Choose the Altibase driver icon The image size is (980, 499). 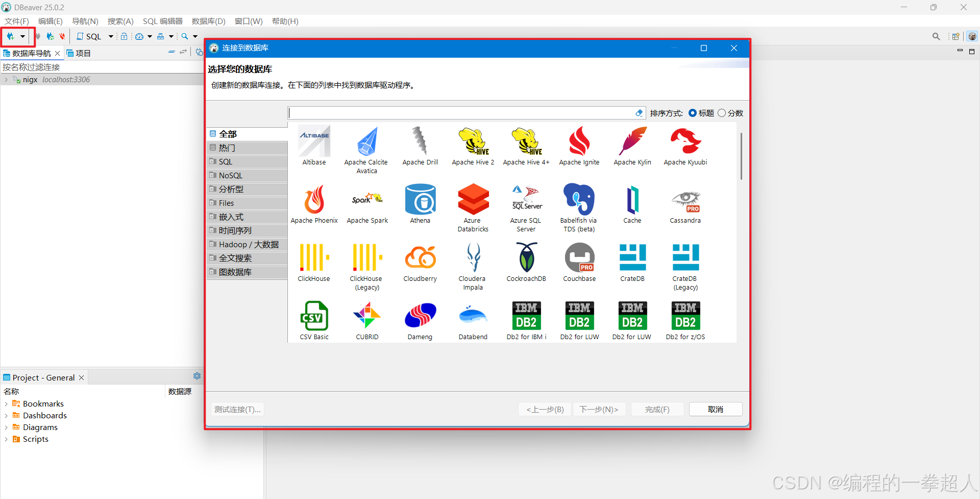click(x=314, y=141)
